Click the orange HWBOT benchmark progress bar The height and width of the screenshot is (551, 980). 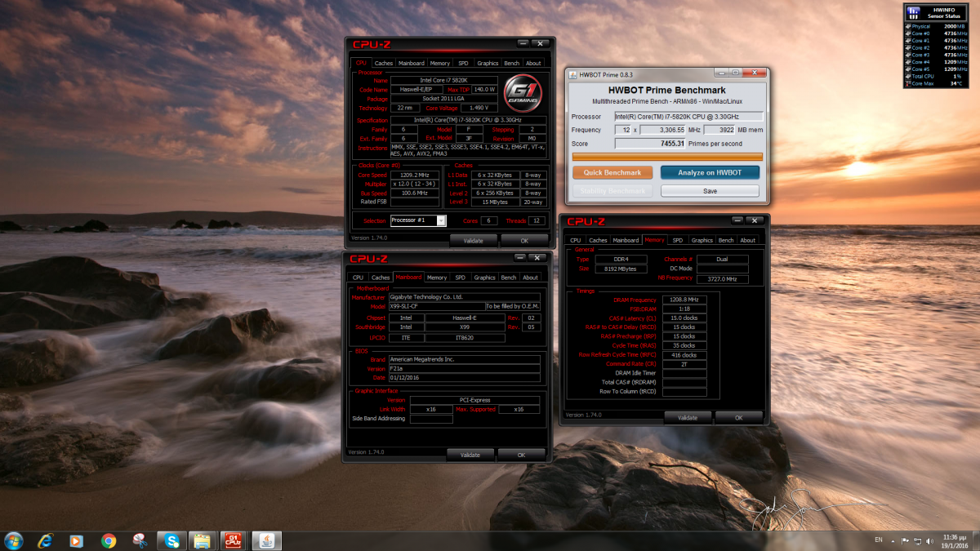click(667, 157)
